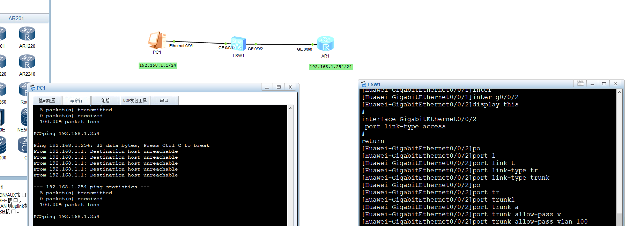Pick the AR1220 router from device palette

(27, 34)
